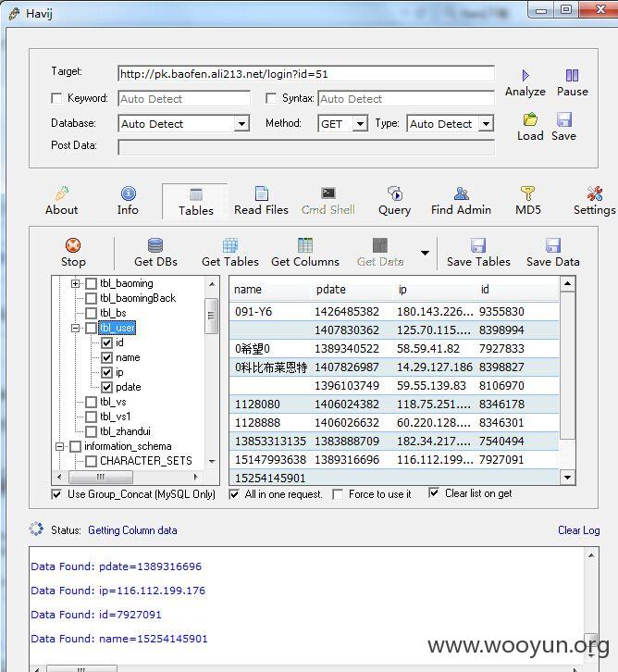
Task: Click the name column header
Action: click(x=269, y=290)
